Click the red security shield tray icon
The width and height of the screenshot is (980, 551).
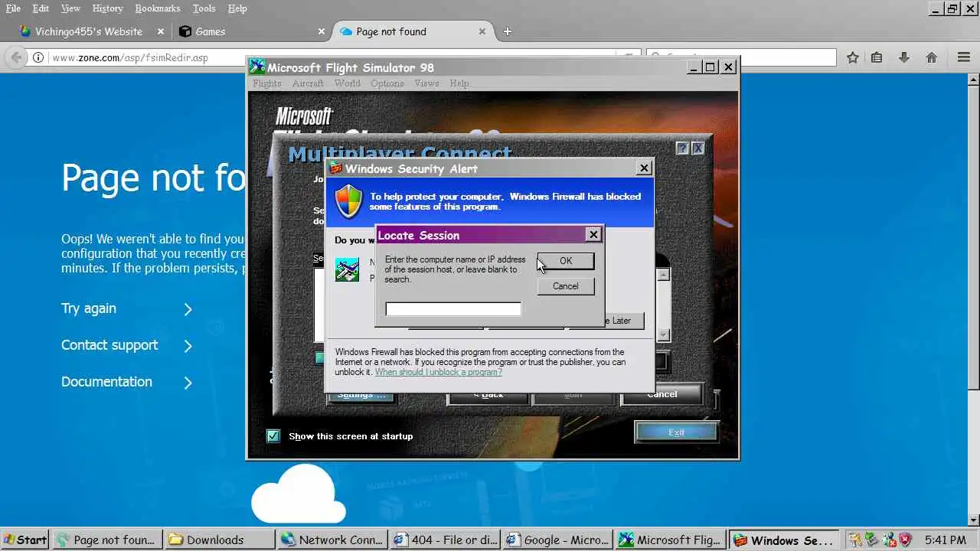click(x=904, y=540)
